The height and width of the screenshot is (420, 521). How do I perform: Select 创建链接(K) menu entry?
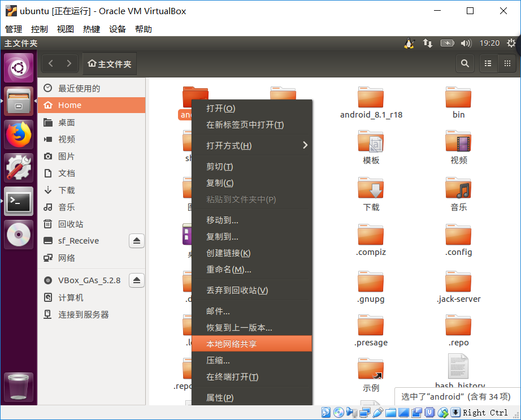pyautogui.click(x=252, y=253)
